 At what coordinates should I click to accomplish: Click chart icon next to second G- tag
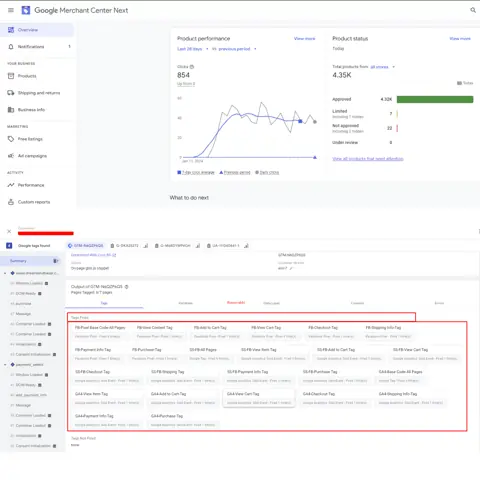pos(198,246)
